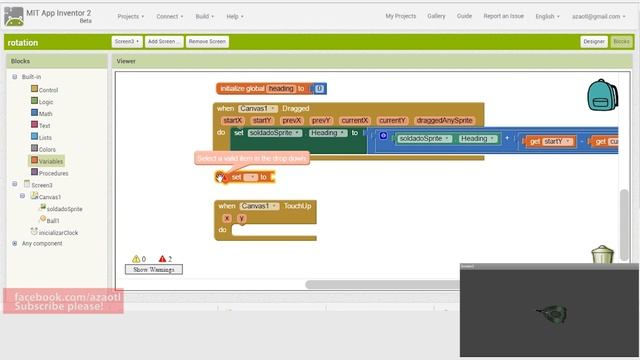This screenshot has width=640, height=360.
Task: Click the x parameter in TouchUp block
Action: pyautogui.click(x=227, y=218)
